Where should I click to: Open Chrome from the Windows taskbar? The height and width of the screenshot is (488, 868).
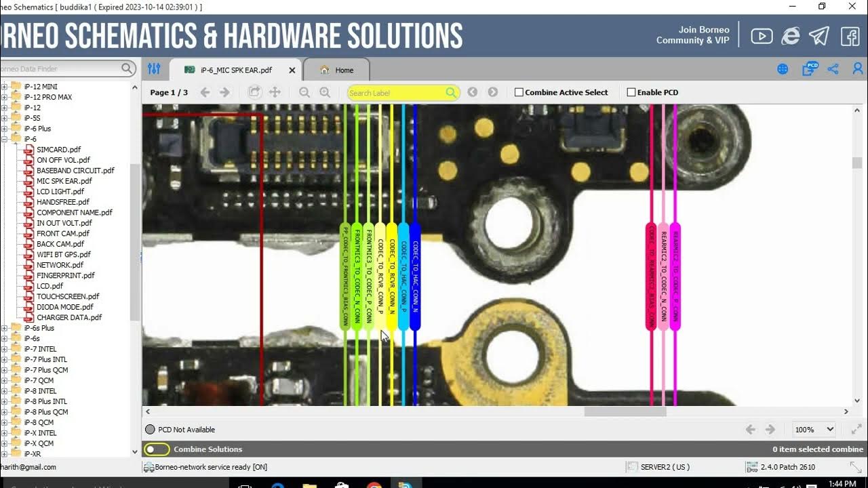[x=374, y=484]
